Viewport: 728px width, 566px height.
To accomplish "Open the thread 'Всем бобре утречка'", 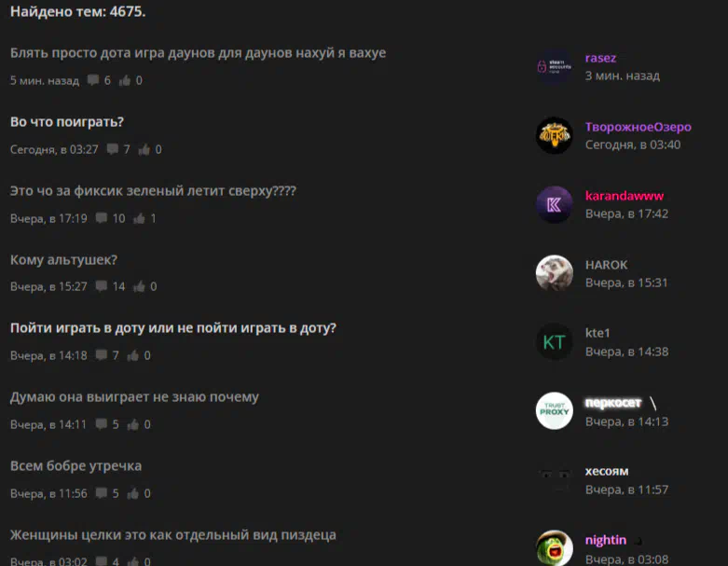I will 76,466.
